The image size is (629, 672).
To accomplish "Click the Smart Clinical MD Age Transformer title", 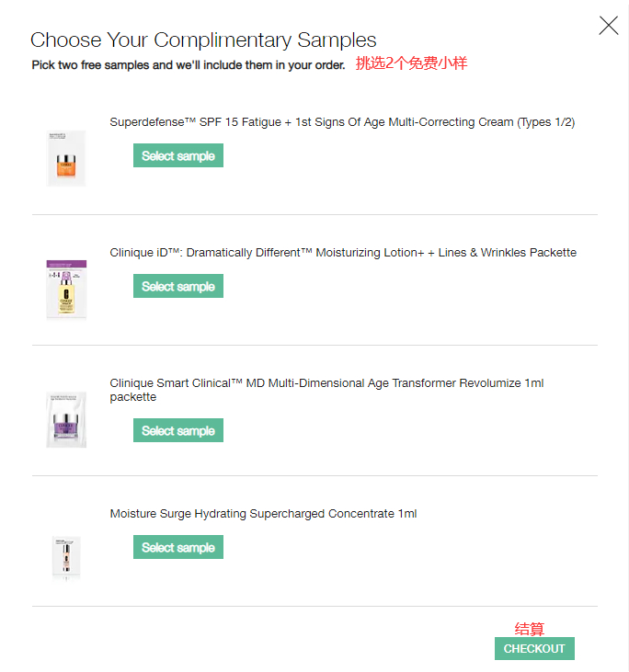I will pos(326,383).
